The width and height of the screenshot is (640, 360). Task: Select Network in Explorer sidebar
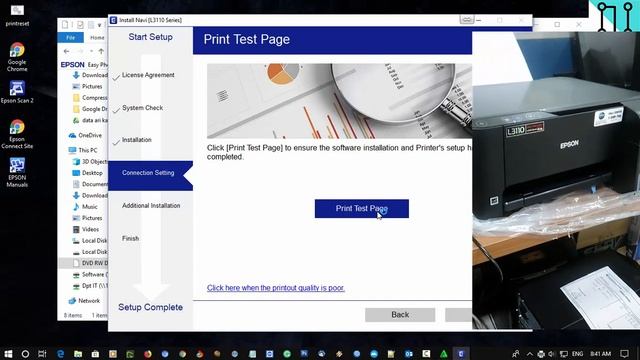pos(84,301)
